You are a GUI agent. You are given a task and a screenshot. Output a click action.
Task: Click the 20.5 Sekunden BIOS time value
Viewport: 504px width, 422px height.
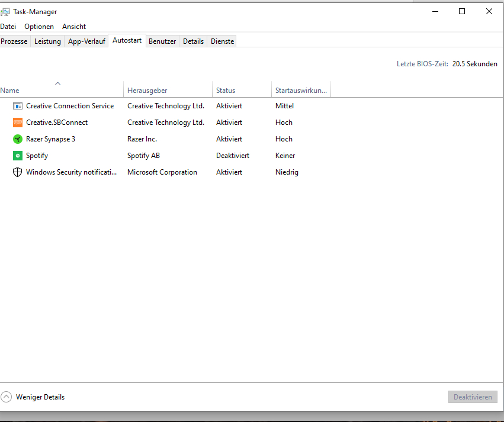pyautogui.click(x=475, y=64)
